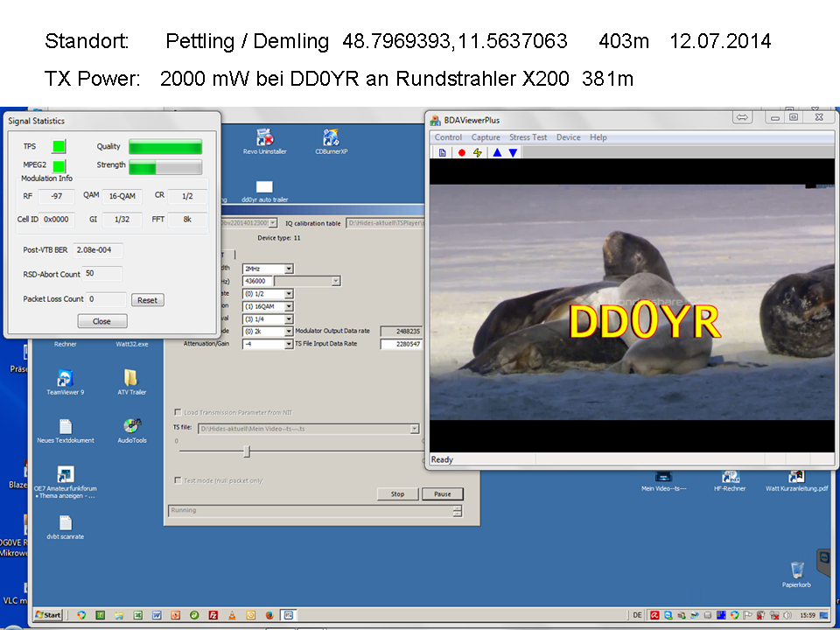The height and width of the screenshot is (630, 840).
Task: Toggle Test mode (null packet only) checkbox
Action: tap(179, 480)
